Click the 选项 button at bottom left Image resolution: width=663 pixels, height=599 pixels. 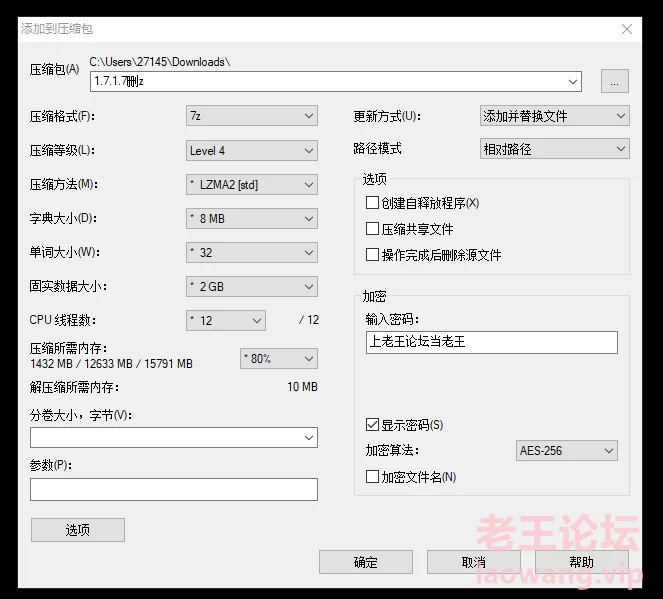click(78, 530)
